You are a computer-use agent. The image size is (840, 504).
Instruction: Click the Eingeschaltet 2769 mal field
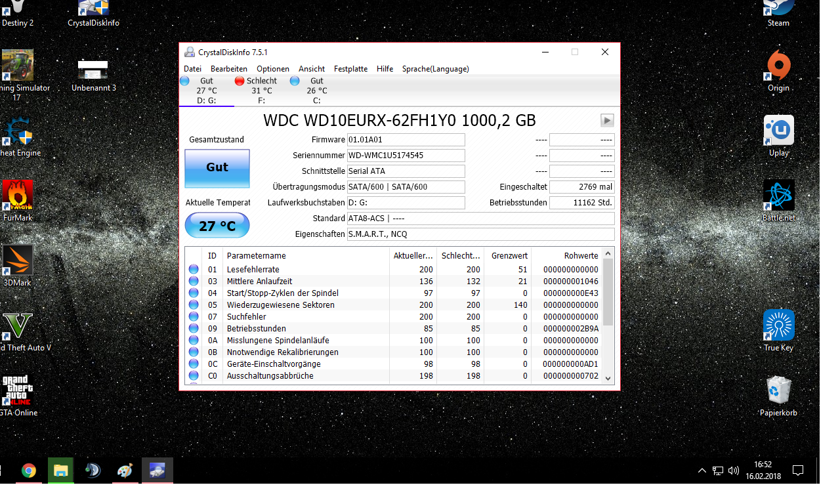581,187
